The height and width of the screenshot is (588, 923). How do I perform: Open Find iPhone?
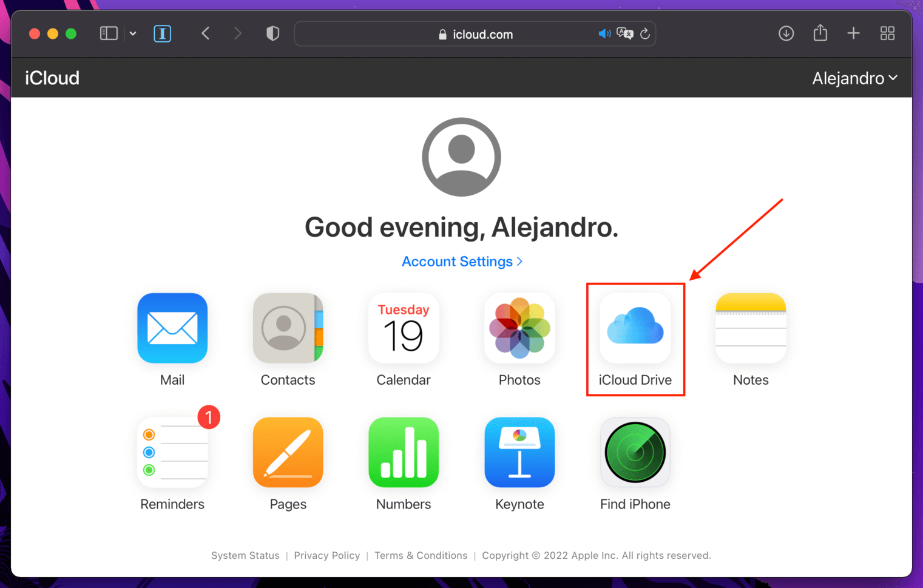click(x=635, y=452)
